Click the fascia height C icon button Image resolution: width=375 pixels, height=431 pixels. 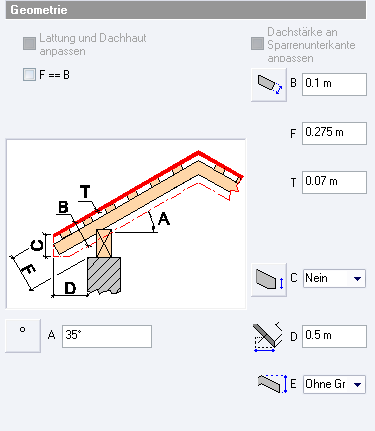pyautogui.click(x=269, y=279)
